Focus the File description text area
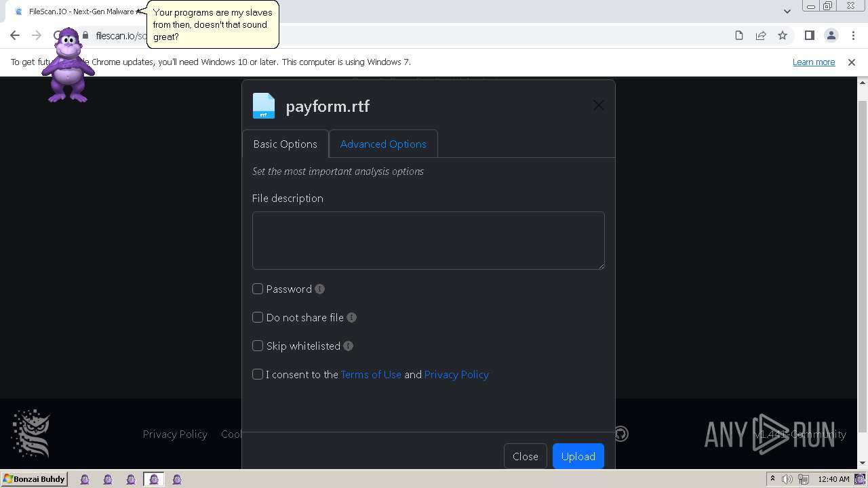This screenshot has height=488, width=868. 429,241
